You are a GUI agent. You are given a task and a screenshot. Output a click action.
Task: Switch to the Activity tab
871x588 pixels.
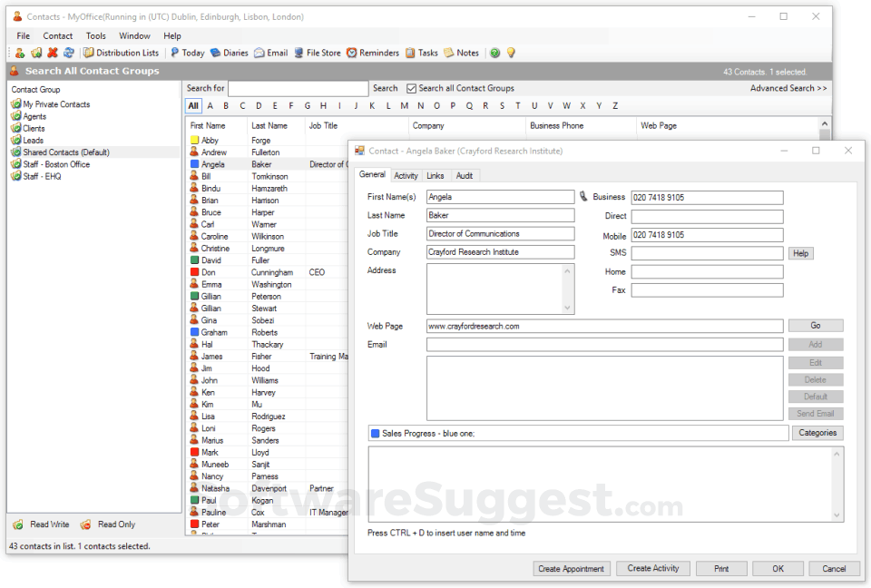[x=406, y=175]
